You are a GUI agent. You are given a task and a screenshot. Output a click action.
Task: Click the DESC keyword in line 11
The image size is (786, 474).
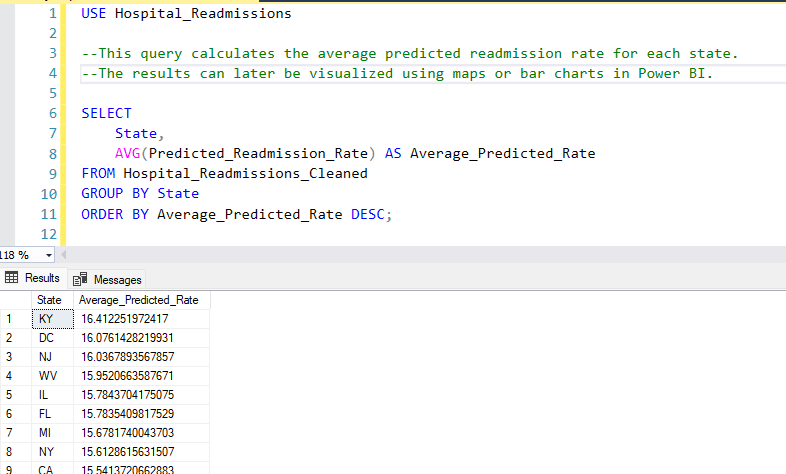coord(367,214)
